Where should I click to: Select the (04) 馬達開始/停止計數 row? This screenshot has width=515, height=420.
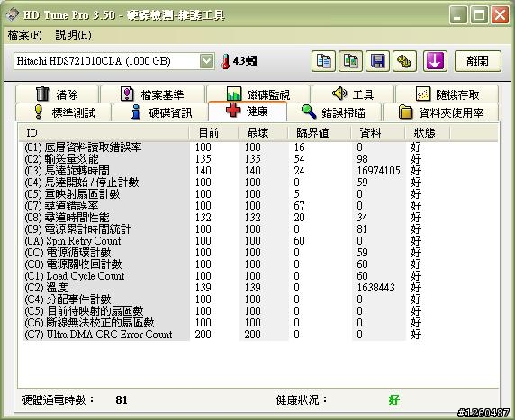click(223, 183)
